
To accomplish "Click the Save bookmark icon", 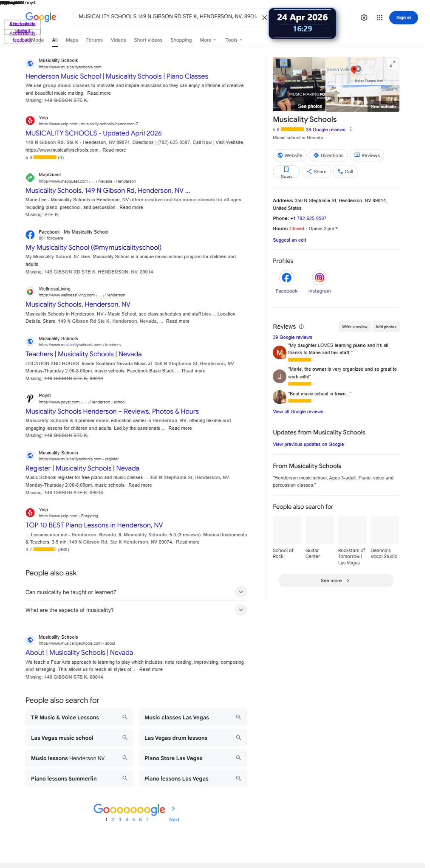I will click(286, 169).
